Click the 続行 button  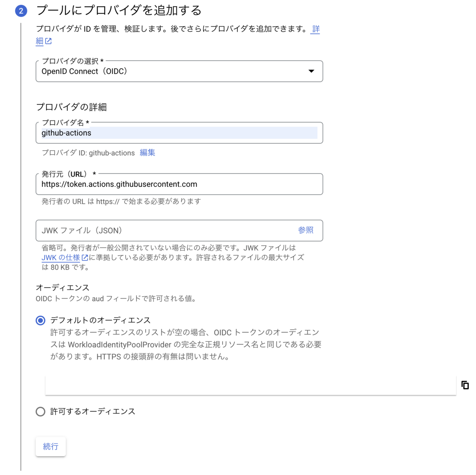[50, 446]
